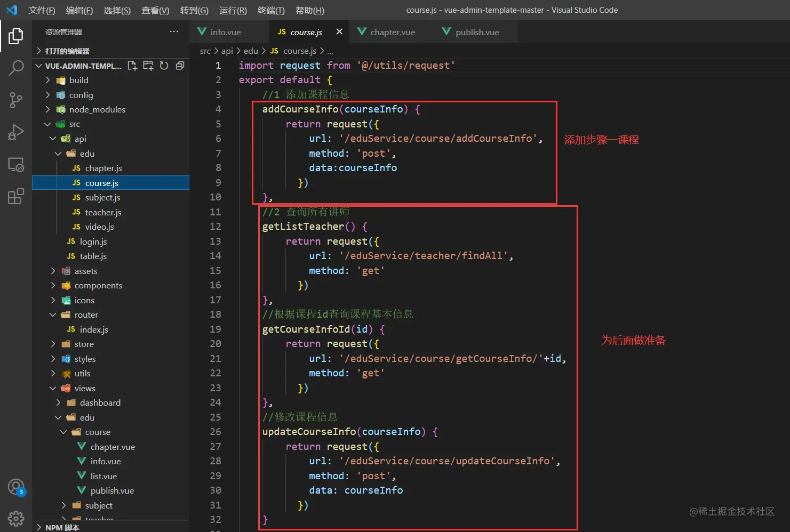Image resolution: width=790 pixels, height=532 pixels.
Task: Open chapter.js in the explorer
Action: 110,168
